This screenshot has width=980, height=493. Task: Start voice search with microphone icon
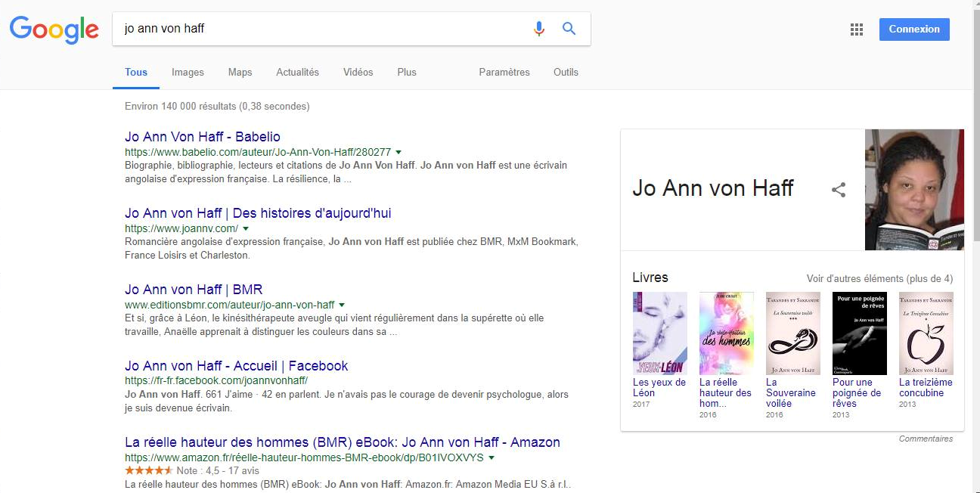pos(539,29)
